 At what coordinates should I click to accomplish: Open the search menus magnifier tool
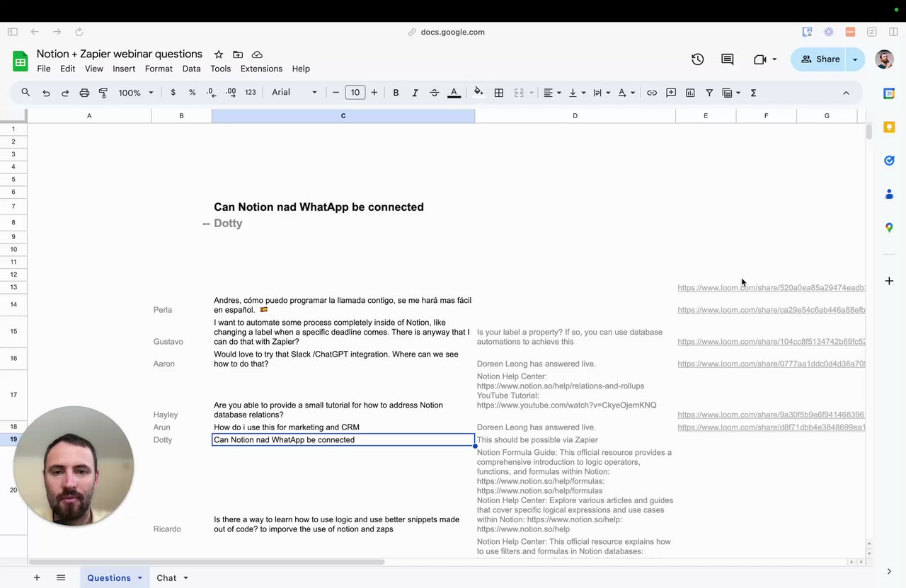coord(25,93)
